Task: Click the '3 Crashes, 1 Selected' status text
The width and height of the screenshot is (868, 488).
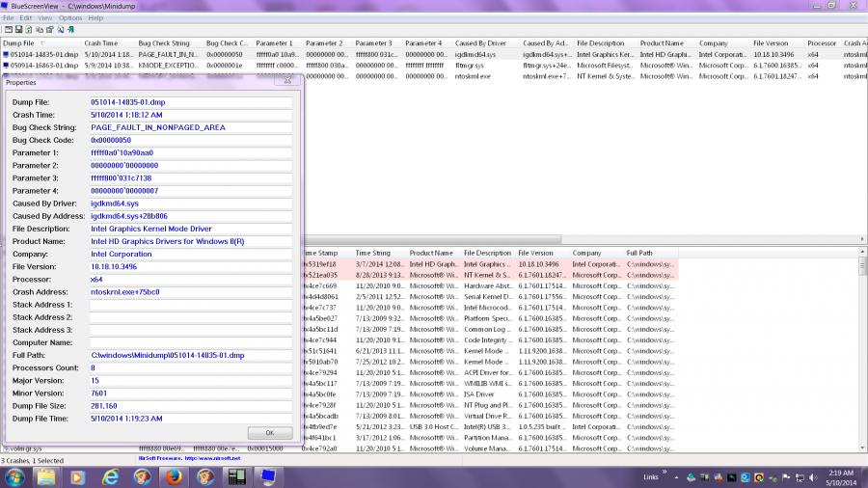Action: pyautogui.click(x=33, y=460)
